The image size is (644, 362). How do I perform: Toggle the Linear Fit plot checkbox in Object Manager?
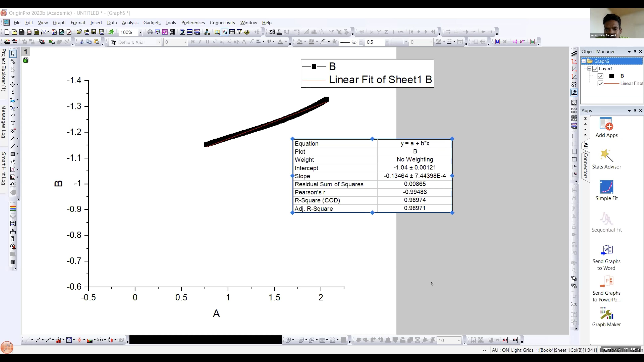tap(600, 83)
